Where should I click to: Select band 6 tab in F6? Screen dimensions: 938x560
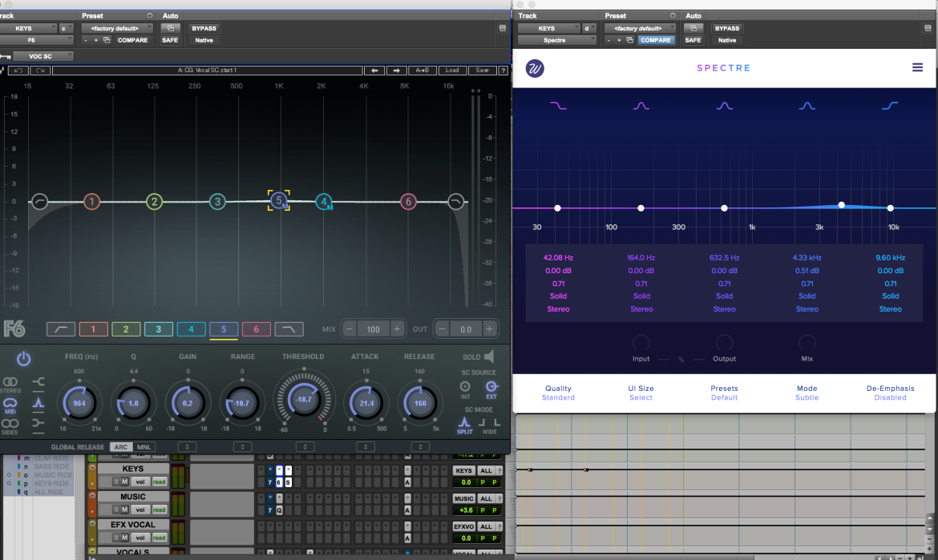(x=256, y=329)
